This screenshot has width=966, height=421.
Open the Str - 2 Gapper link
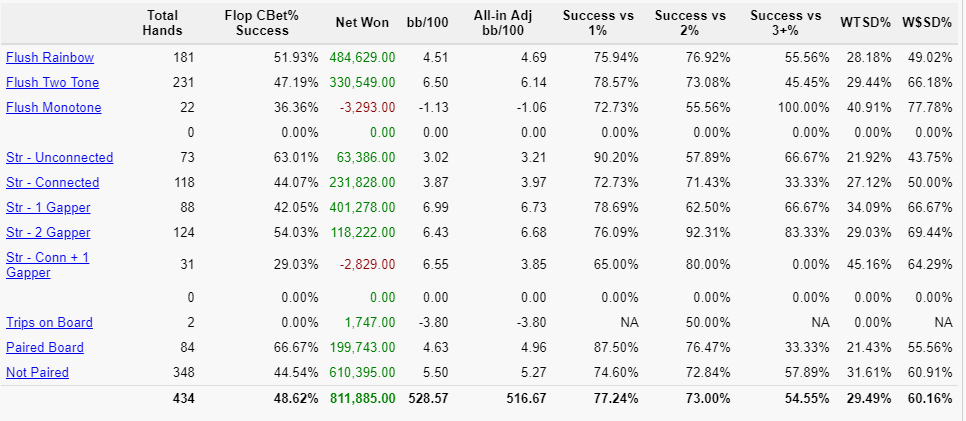tap(48, 233)
